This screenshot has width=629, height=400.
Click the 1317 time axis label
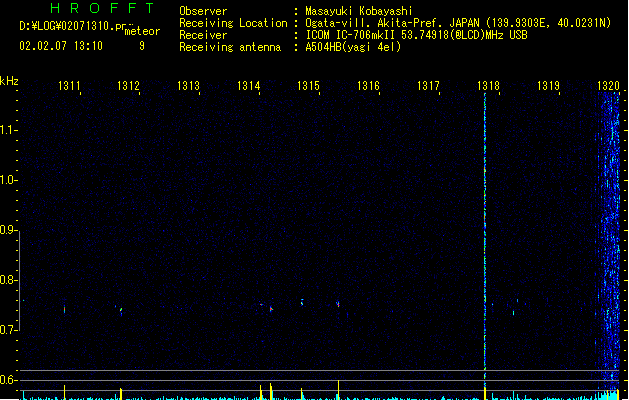pos(428,85)
